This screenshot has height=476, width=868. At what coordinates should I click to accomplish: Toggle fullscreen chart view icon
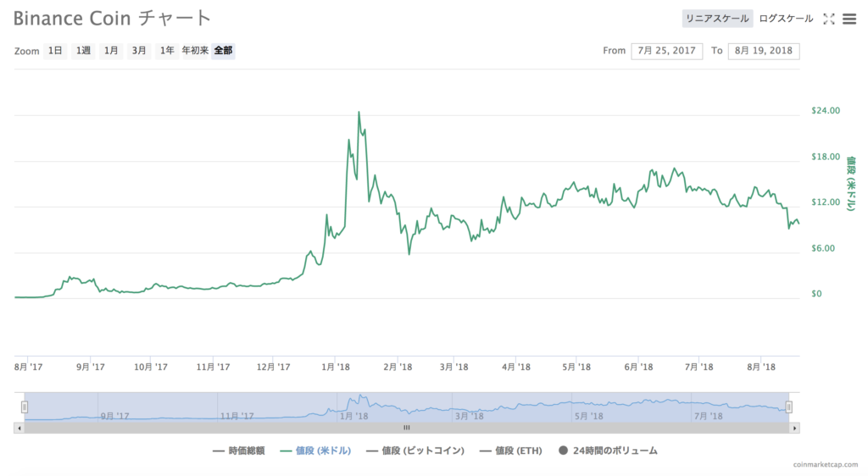[829, 19]
